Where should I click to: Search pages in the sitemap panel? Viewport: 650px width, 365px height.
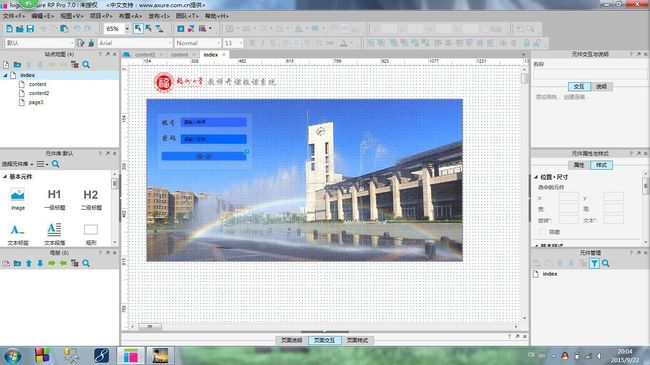coord(86,65)
